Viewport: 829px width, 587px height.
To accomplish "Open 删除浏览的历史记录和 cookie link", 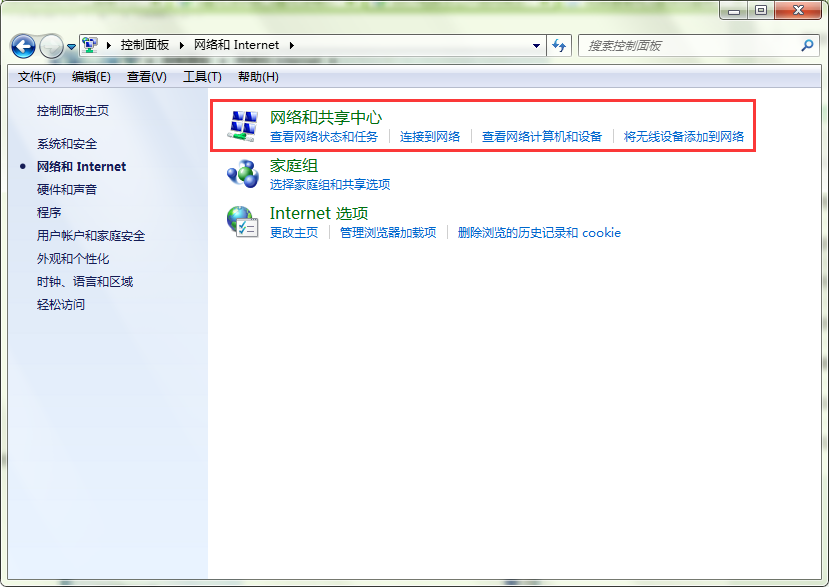I will pos(539,233).
